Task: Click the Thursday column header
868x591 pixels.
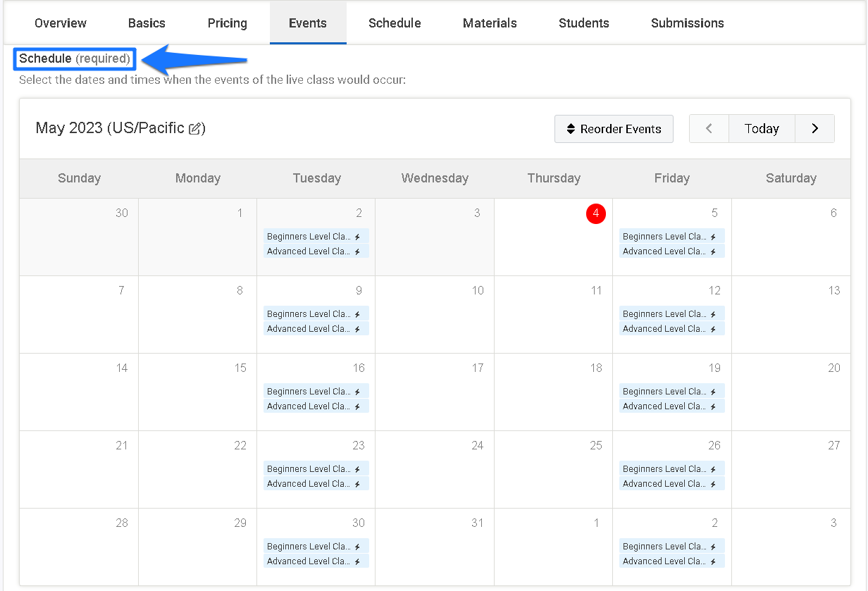Action: [x=554, y=178]
